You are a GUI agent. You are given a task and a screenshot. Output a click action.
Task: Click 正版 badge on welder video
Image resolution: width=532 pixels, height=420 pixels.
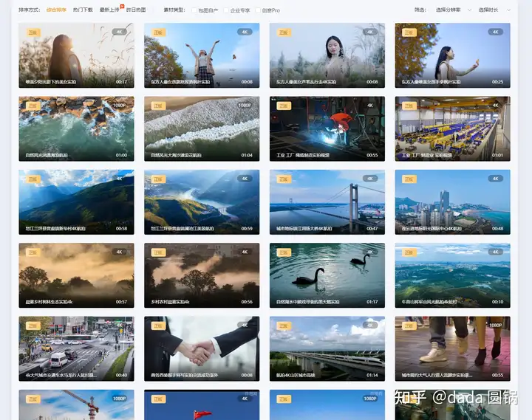click(x=284, y=106)
